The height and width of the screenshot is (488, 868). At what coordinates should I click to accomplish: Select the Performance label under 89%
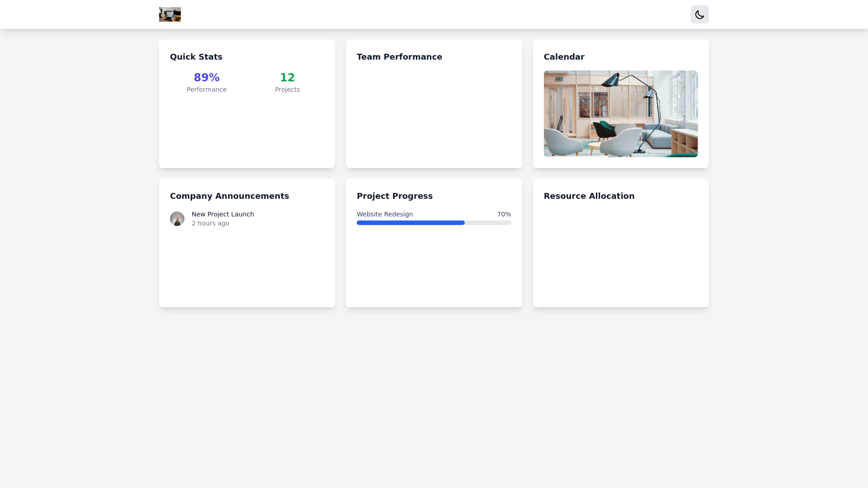[207, 89]
